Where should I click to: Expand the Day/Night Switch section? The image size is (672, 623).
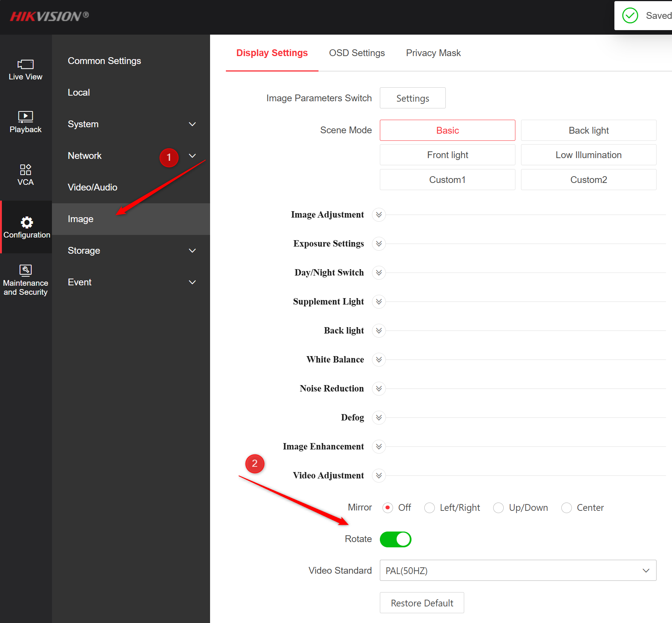coord(379,273)
